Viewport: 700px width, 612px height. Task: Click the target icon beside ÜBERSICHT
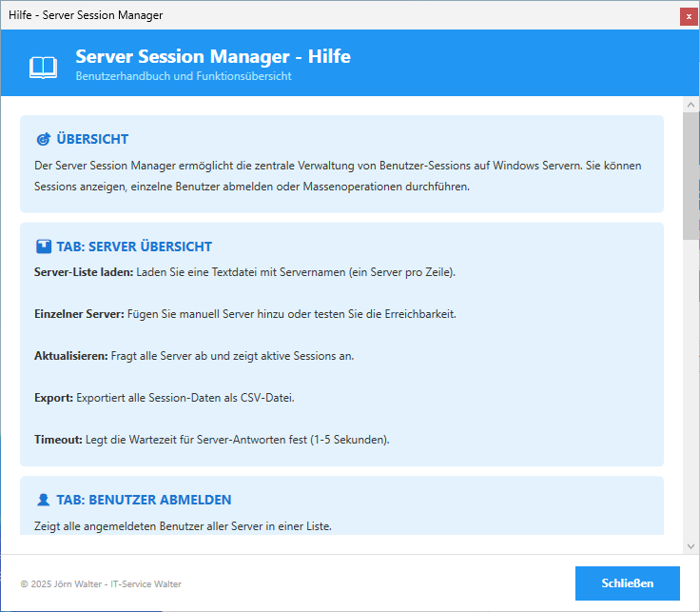[43, 139]
